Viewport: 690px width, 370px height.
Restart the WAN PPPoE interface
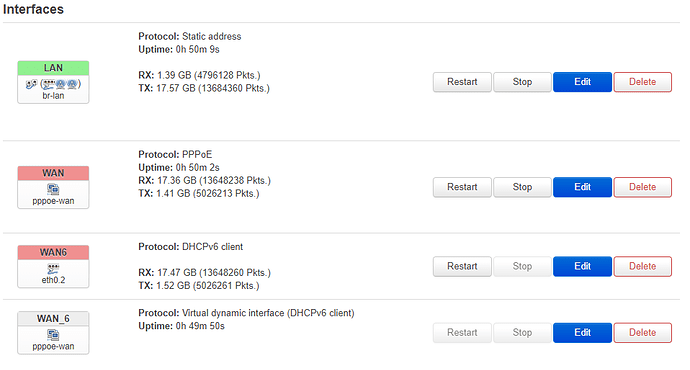462,187
